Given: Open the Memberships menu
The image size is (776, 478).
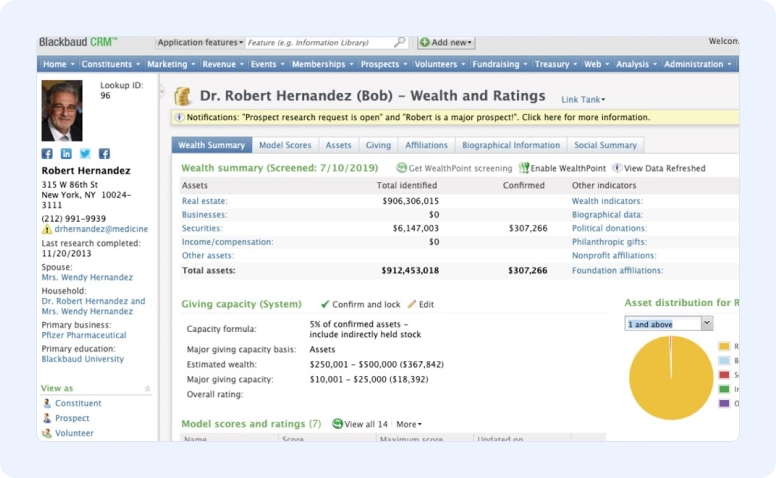Looking at the screenshot, I should coord(323,64).
